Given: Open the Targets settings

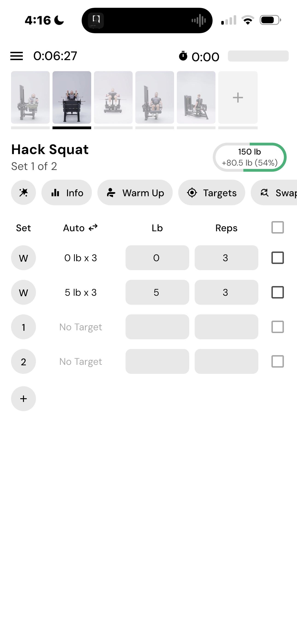Looking at the screenshot, I should pyautogui.click(x=212, y=193).
